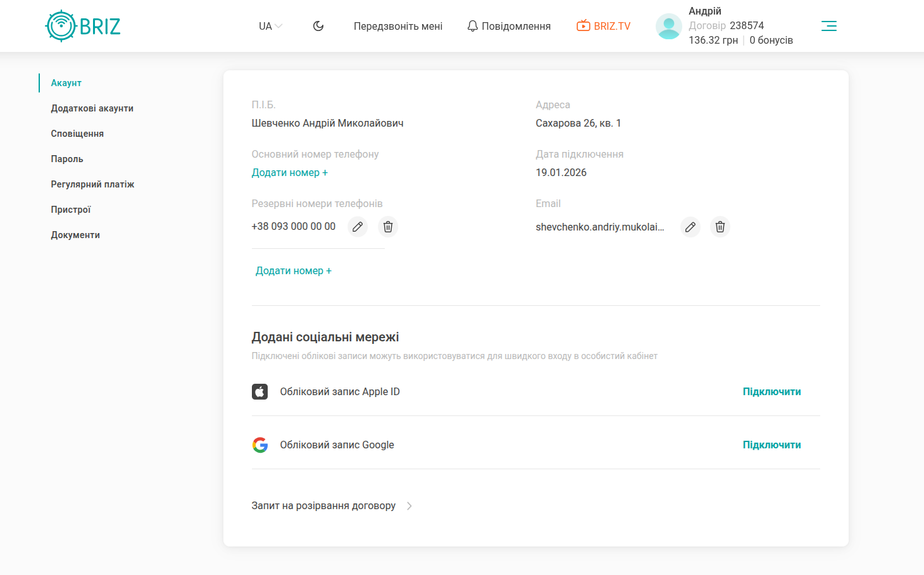Open BRIZ.TV link
924x575 pixels.
pyautogui.click(x=603, y=26)
